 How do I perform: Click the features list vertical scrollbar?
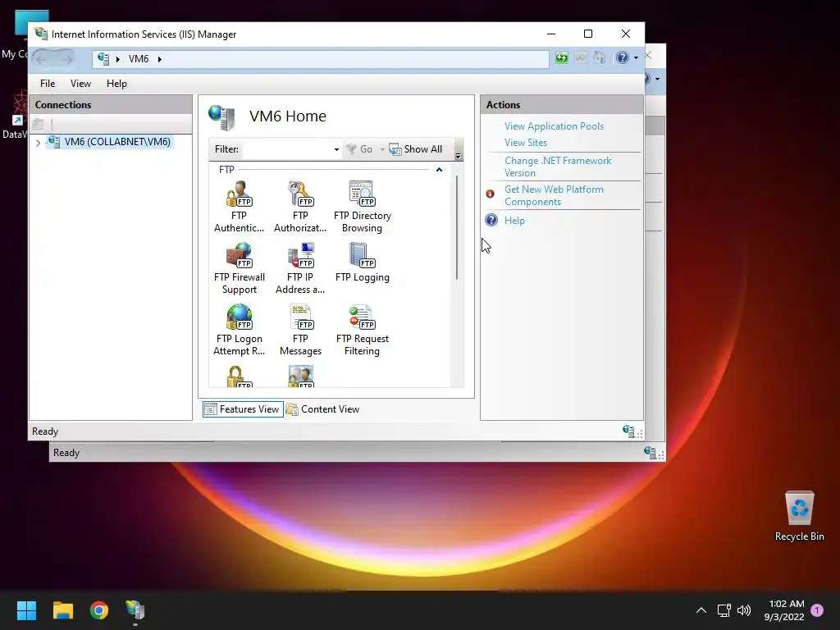point(456,226)
